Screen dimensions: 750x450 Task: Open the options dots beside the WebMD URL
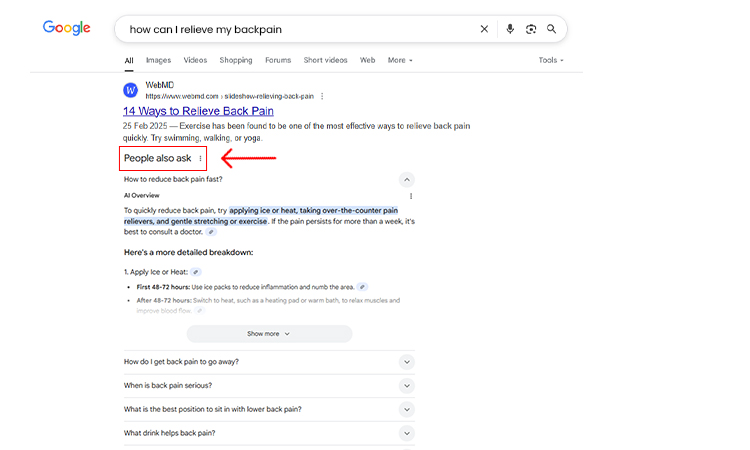[x=322, y=96]
